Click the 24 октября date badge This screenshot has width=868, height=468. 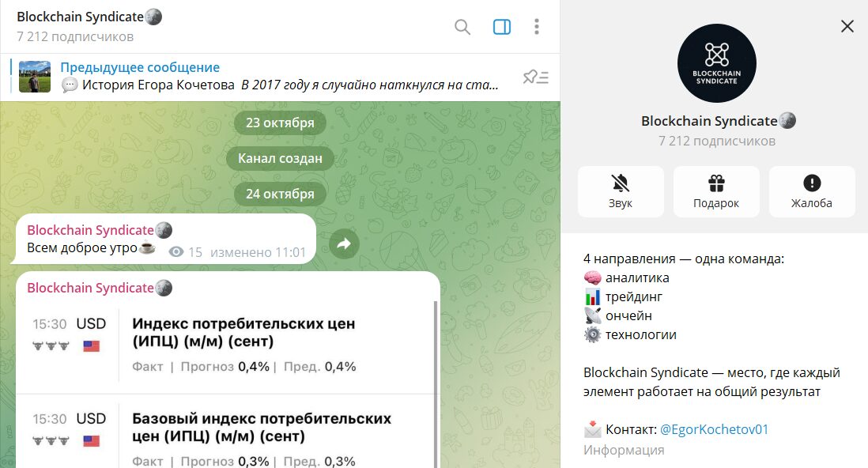[x=280, y=194]
